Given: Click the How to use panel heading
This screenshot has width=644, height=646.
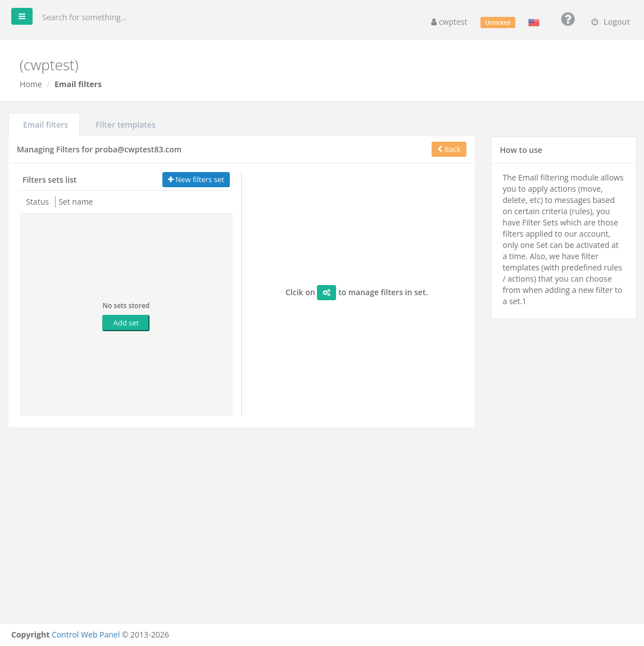Looking at the screenshot, I should click(x=521, y=150).
